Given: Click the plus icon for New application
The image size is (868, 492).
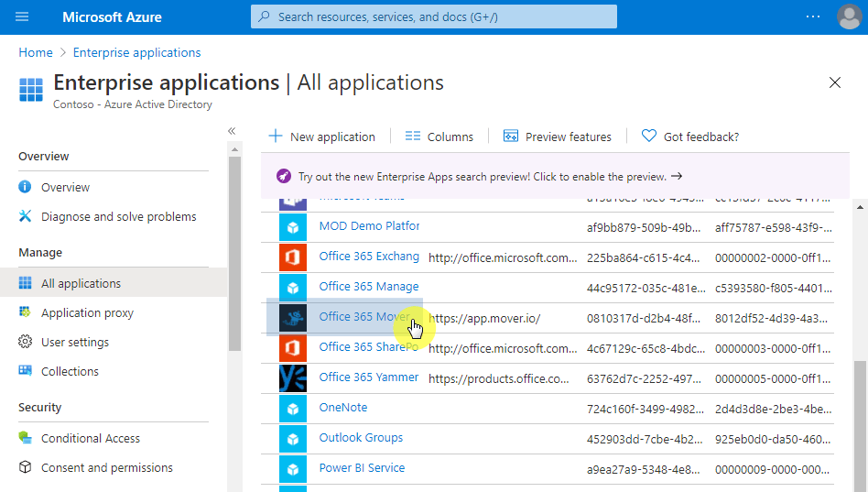Looking at the screenshot, I should click(275, 137).
